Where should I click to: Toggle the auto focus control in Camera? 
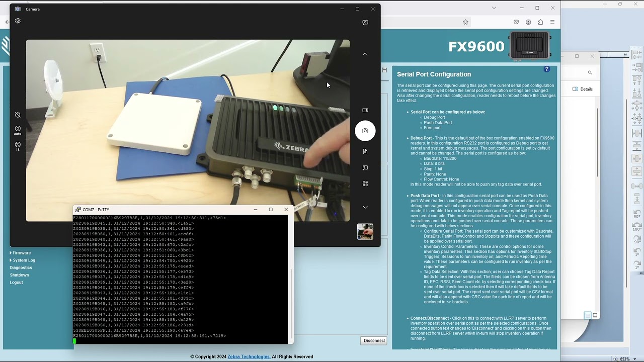[x=18, y=130]
